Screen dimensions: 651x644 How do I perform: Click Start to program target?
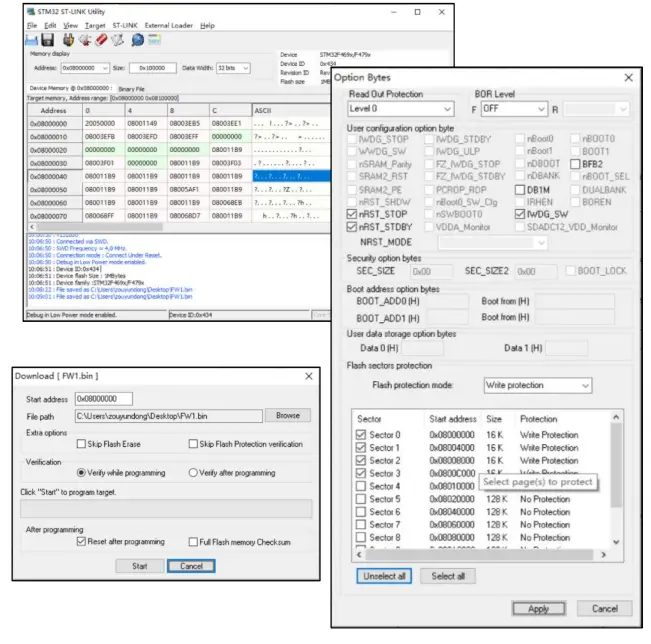140,566
